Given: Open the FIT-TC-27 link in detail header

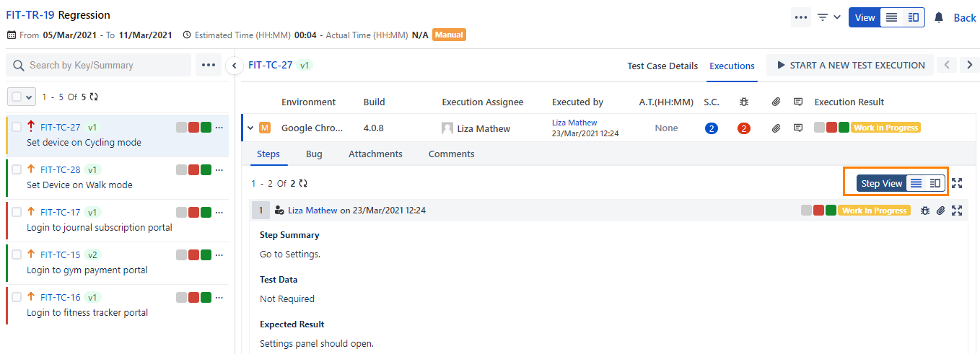Looking at the screenshot, I should click(271, 65).
